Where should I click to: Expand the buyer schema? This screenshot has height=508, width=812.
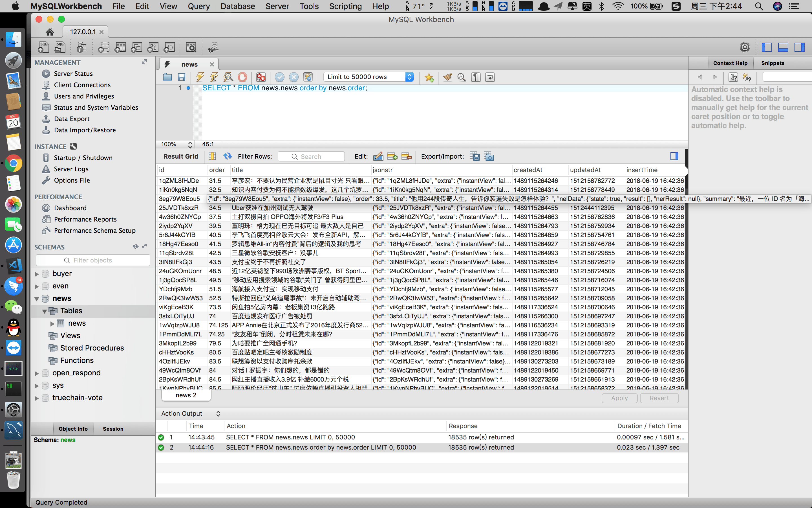tap(37, 274)
